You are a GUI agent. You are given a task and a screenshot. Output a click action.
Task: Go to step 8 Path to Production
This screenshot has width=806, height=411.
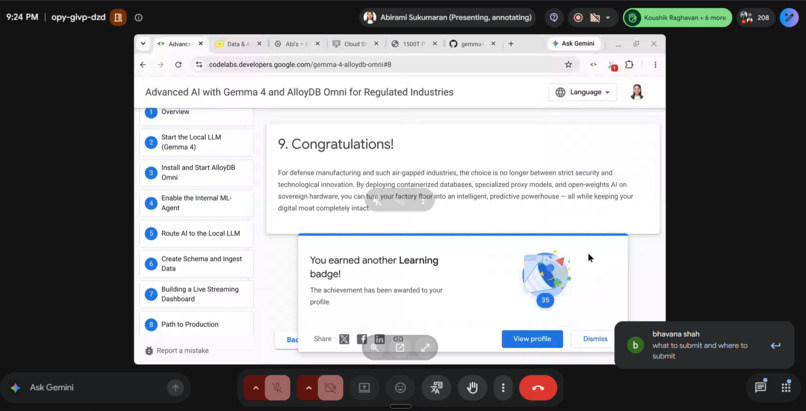(x=196, y=324)
